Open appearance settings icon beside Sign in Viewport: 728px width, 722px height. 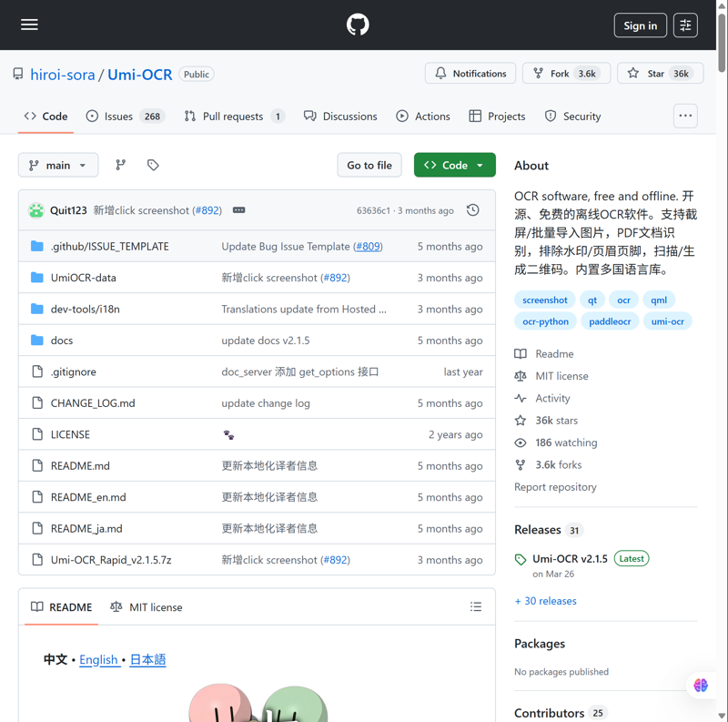tap(685, 25)
